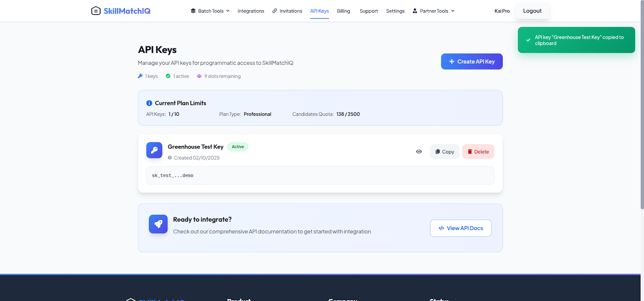644x301 pixels.
Task: Click the masked sk_test key field
Action: (320, 176)
